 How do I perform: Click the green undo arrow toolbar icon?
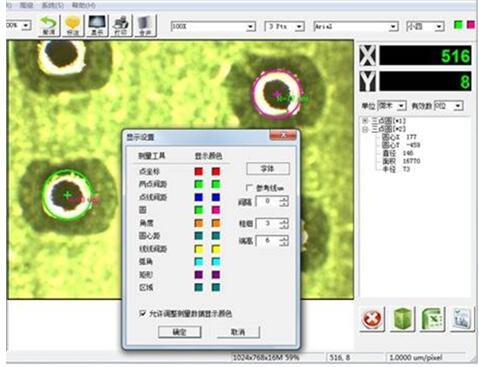(49, 26)
